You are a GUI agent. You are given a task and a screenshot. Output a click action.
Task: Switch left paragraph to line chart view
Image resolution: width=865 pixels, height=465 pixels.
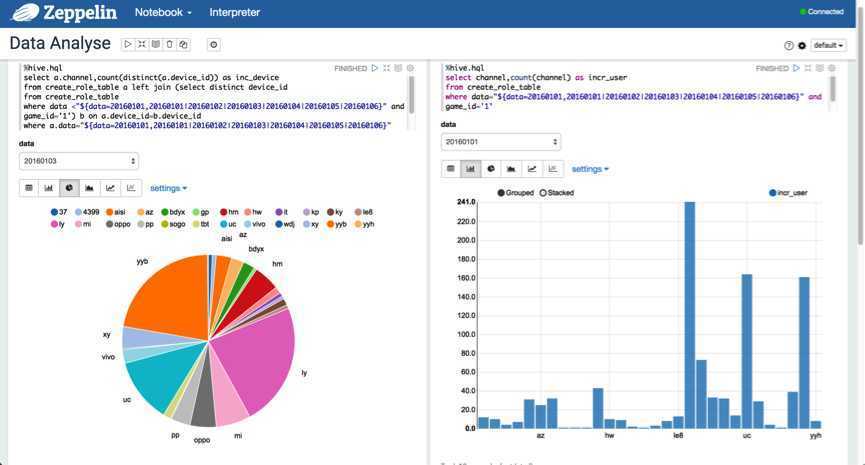(x=110, y=188)
